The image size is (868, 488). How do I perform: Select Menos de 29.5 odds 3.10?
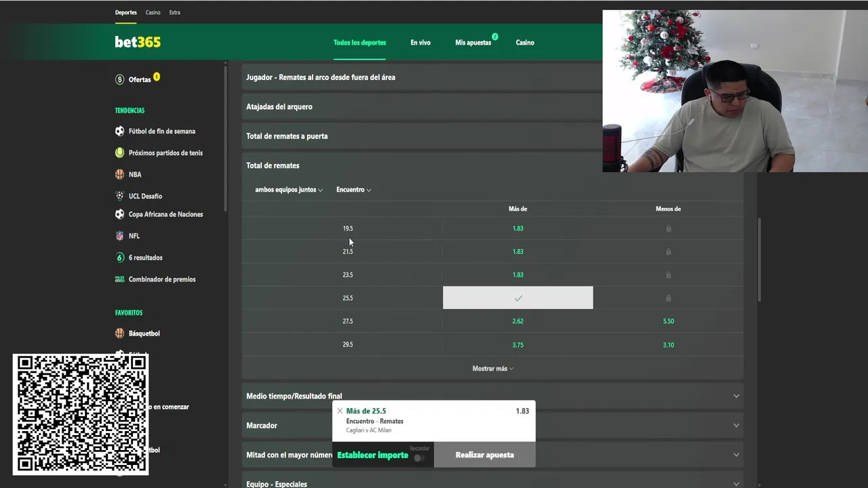click(x=669, y=345)
